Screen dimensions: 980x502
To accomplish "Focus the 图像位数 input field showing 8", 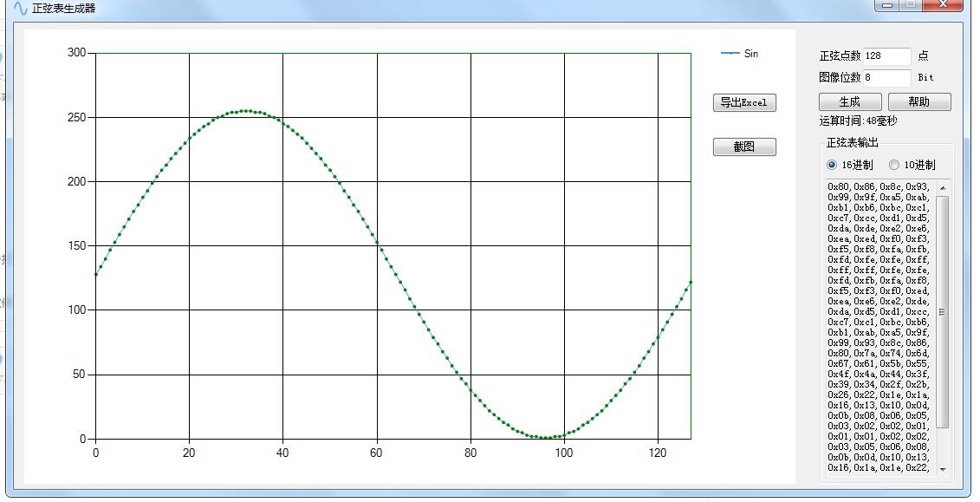I will click(887, 77).
